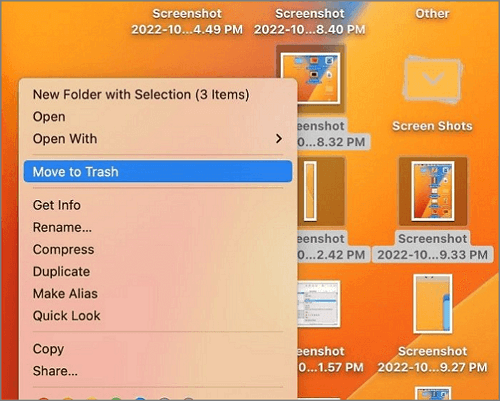500x401 pixels.
Task: Click the Other stack label
Action: coord(432,14)
